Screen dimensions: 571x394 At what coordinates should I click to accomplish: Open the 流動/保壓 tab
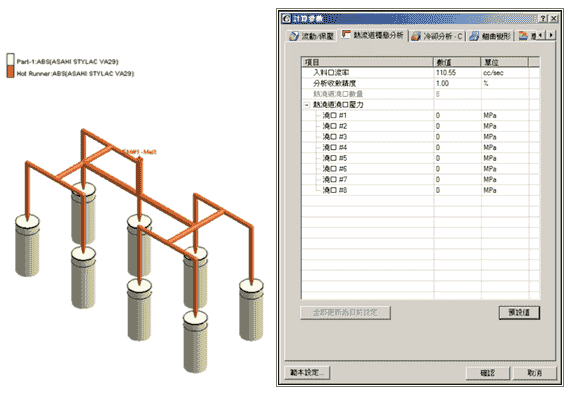(x=312, y=36)
